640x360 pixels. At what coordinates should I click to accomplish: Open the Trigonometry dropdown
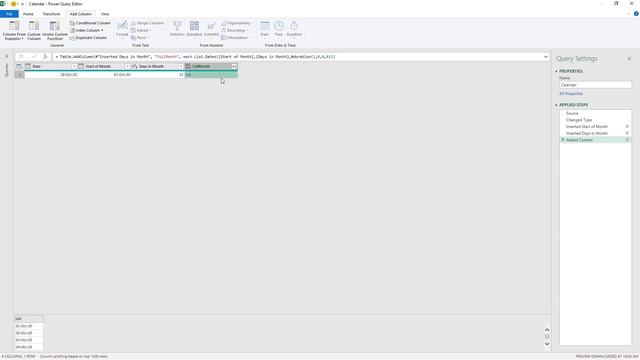point(237,23)
